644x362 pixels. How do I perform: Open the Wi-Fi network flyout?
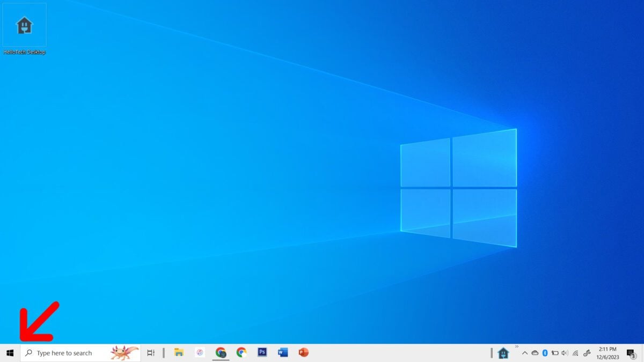click(575, 353)
